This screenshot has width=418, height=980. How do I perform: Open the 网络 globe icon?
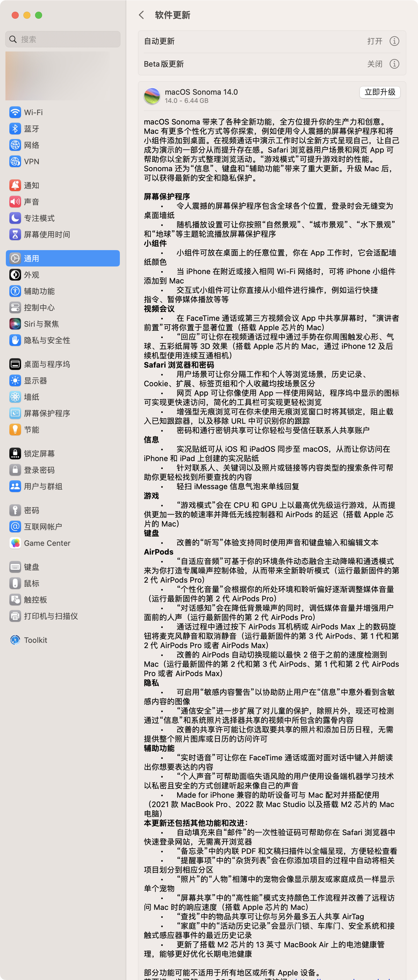(x=15, y=145)
